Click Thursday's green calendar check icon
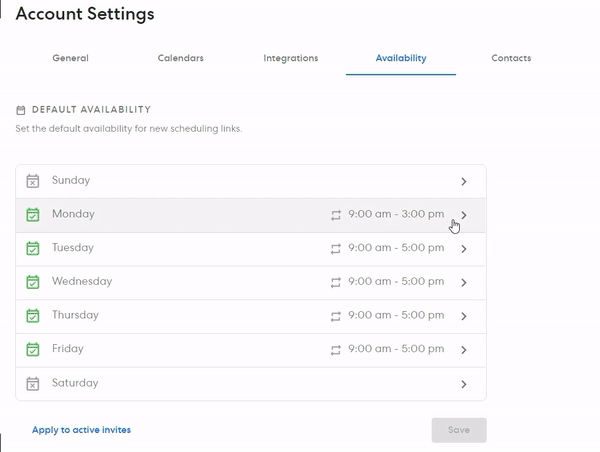Viewport: 600px width, 452px height. (33, 316)
